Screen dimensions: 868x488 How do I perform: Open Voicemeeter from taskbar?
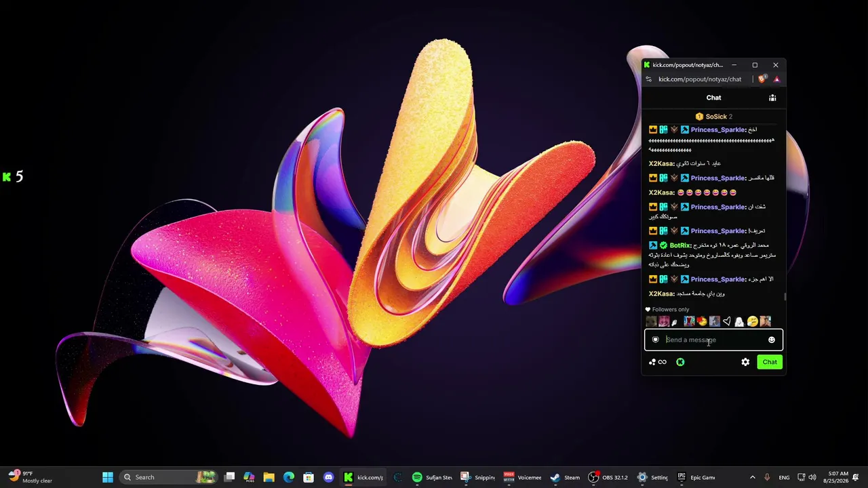click(523, 477)
